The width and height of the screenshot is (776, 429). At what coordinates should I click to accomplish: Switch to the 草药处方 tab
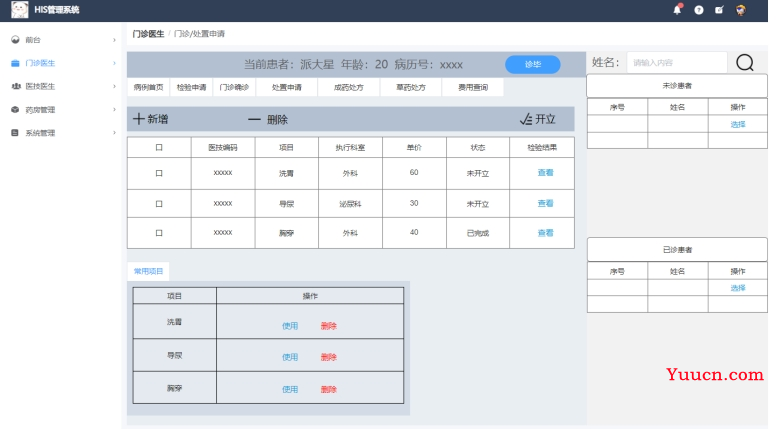coord(411,87)
